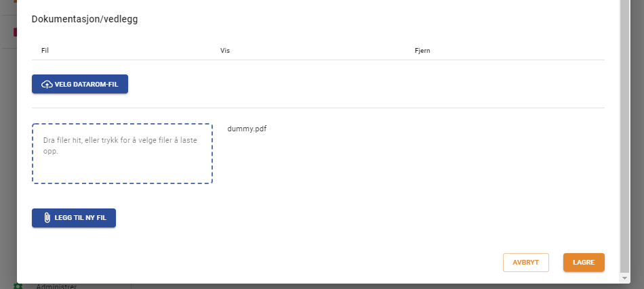The width and height of the screenshot is (644, 289).
Task: Click the dashed file drop zone
Action: [122, 169]
